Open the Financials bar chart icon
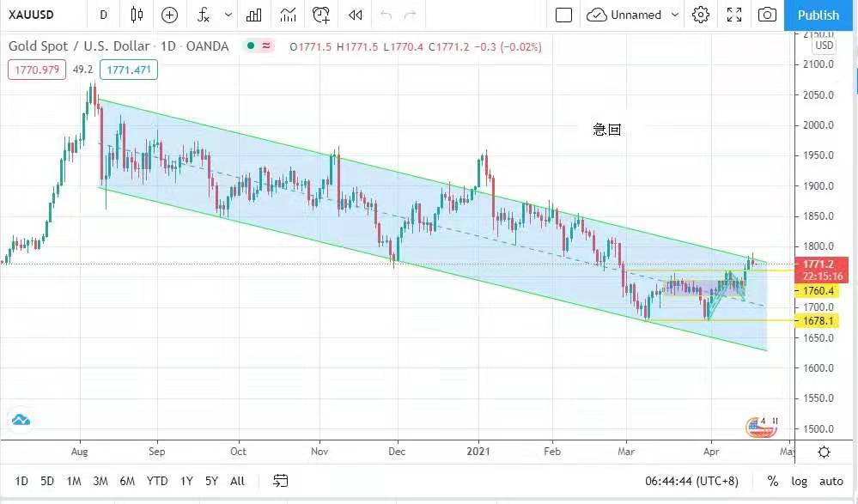 pos(254,15)
